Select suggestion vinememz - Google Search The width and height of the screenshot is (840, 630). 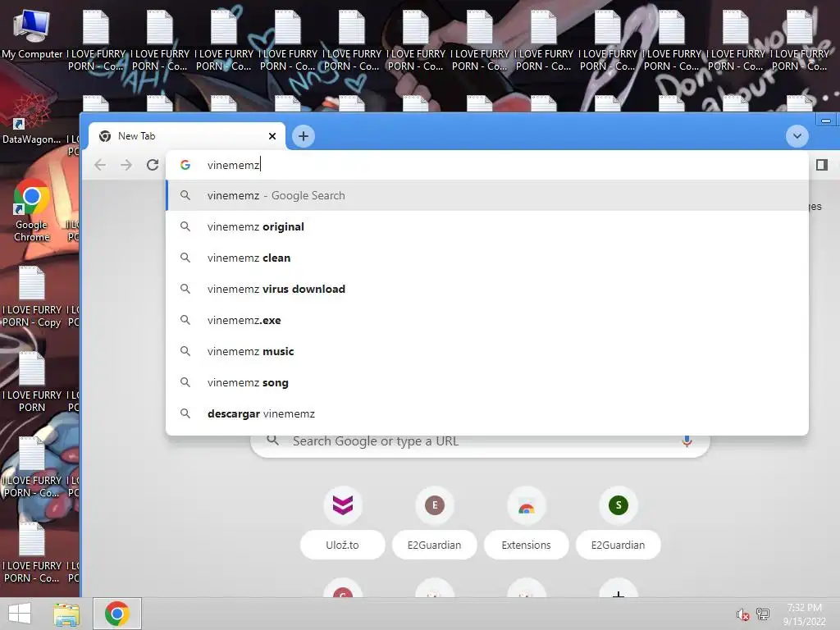click(486, 195)
